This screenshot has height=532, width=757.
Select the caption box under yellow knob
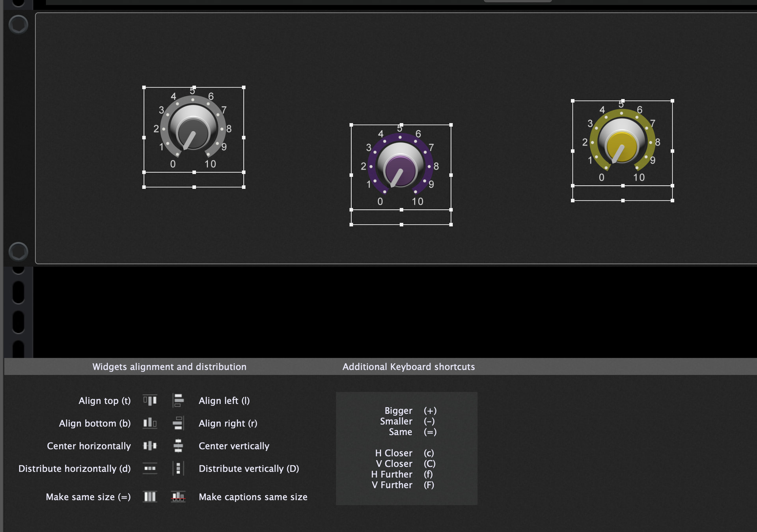pyautogui.click(x=622, y=193)
